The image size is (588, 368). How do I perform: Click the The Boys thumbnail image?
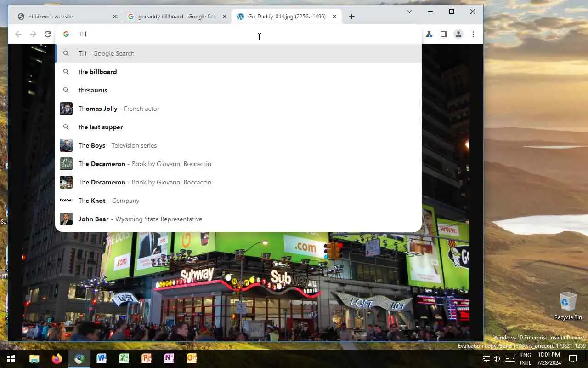66,145
